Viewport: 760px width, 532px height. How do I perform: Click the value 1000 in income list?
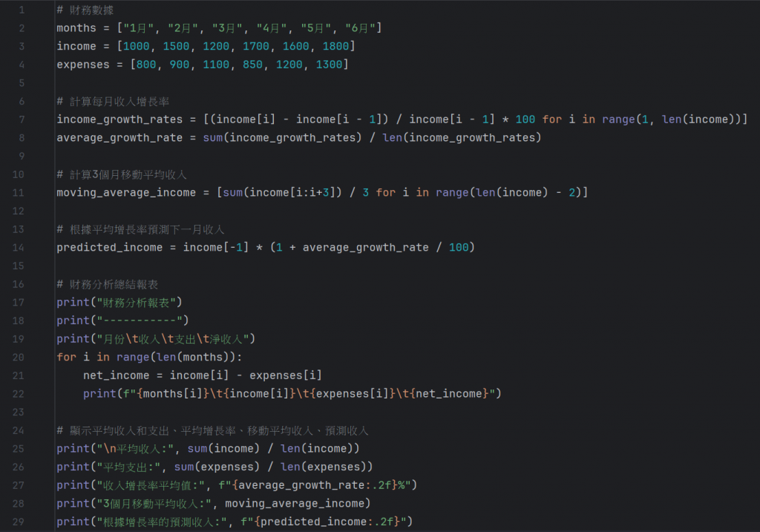click(x=137, y=47)
